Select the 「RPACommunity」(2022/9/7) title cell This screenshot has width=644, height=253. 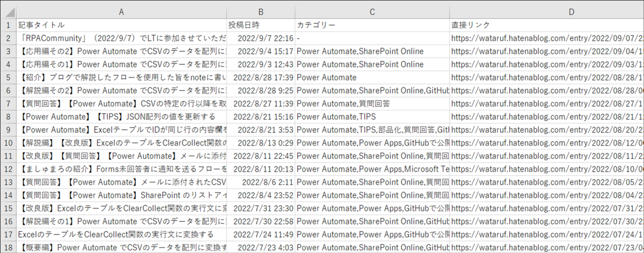point(121,38)
